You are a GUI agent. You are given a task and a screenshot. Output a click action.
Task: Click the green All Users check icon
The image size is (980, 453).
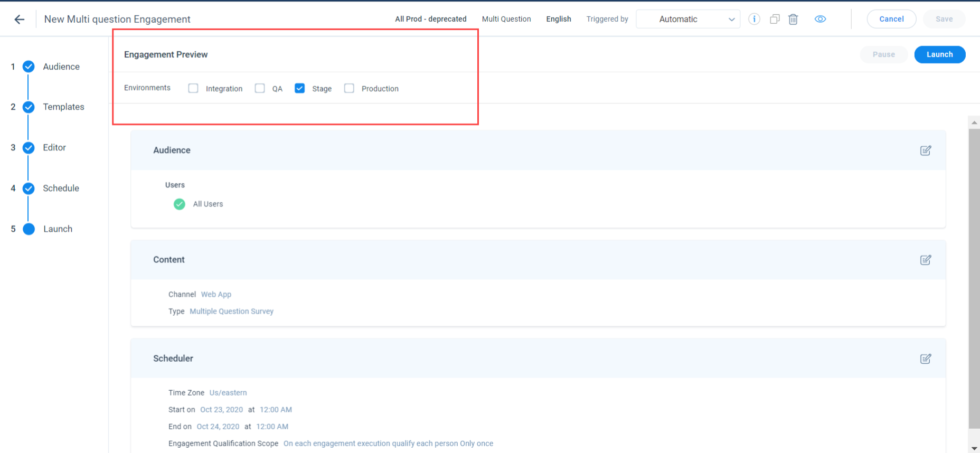(x=180, y=204)
